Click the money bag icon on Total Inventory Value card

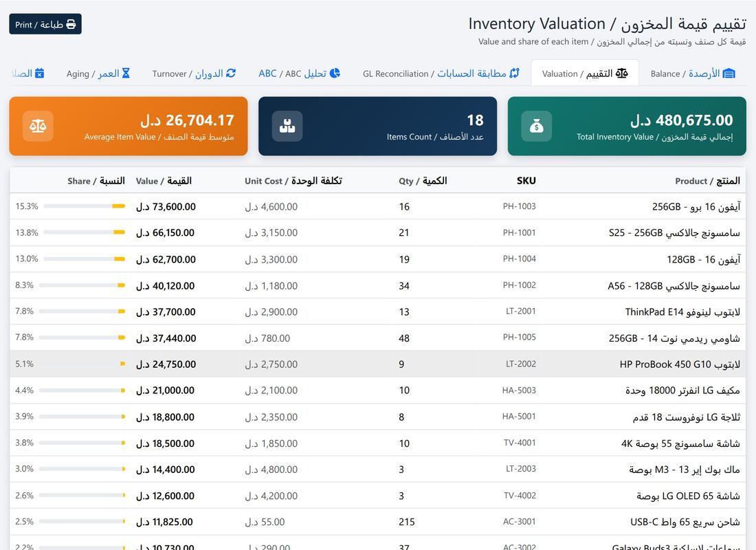[x=537, y=126]
